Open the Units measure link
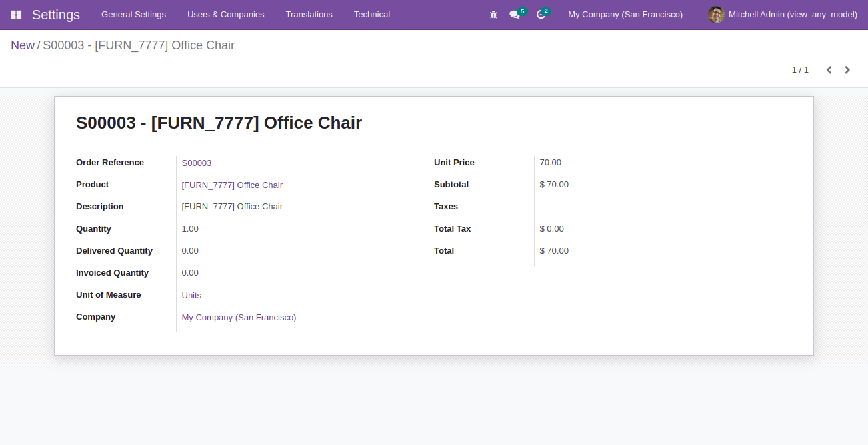This screenshot has width=868, height=445. coord(191,296)
